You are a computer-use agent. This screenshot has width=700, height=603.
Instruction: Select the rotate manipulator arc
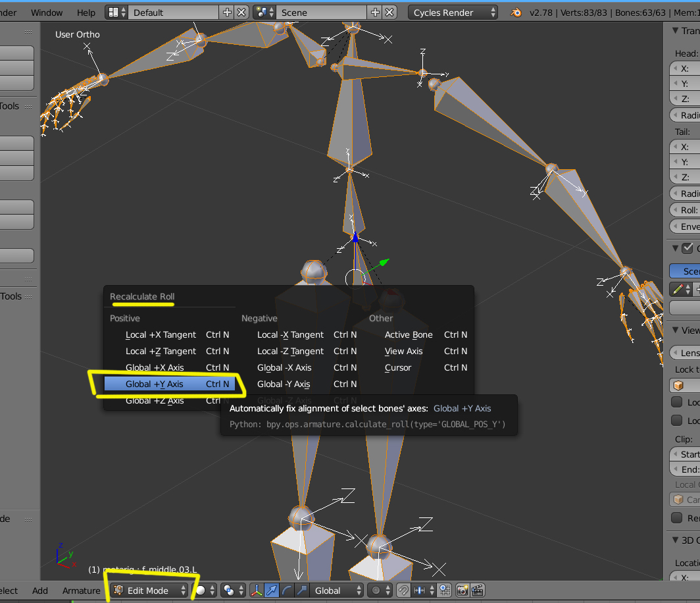pos(287,590)
